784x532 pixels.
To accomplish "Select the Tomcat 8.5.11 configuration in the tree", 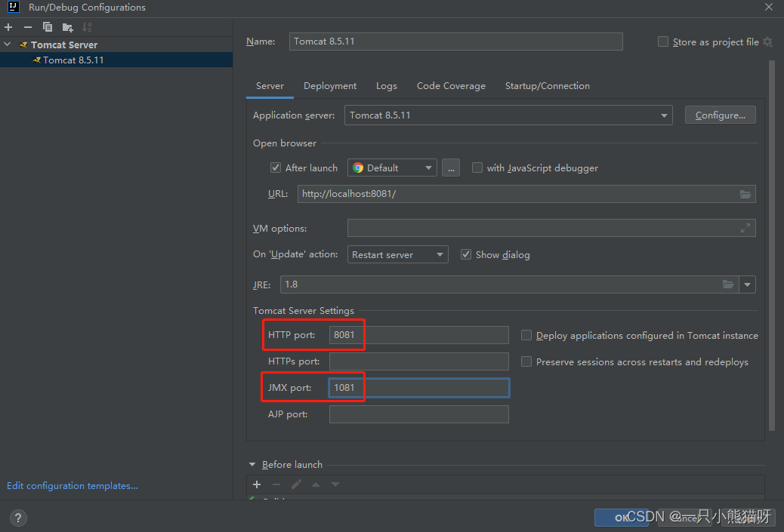I will click(x=116, y=60).
